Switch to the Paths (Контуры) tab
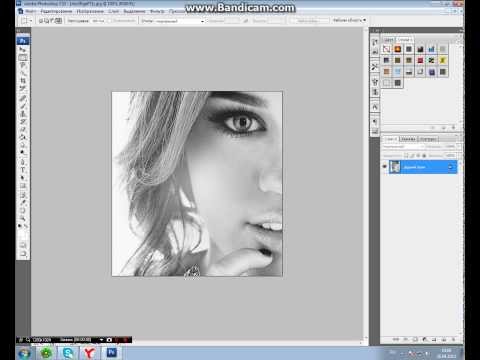 pos(428,139)
